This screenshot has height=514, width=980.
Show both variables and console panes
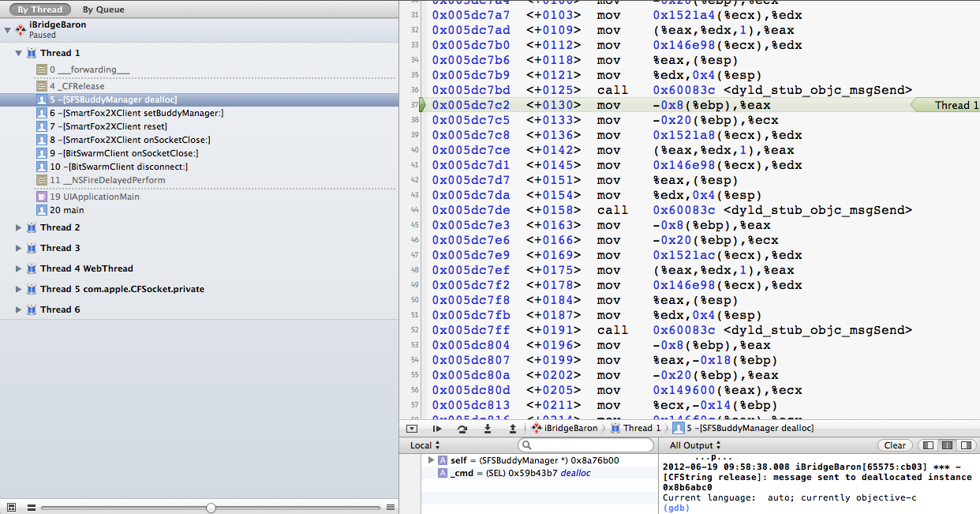pos(947,445)
